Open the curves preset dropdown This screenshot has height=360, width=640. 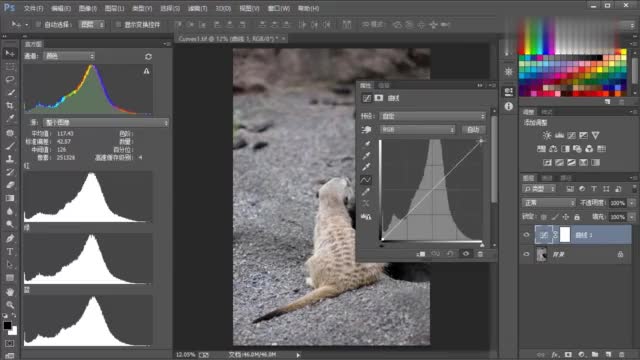[432, 116]
